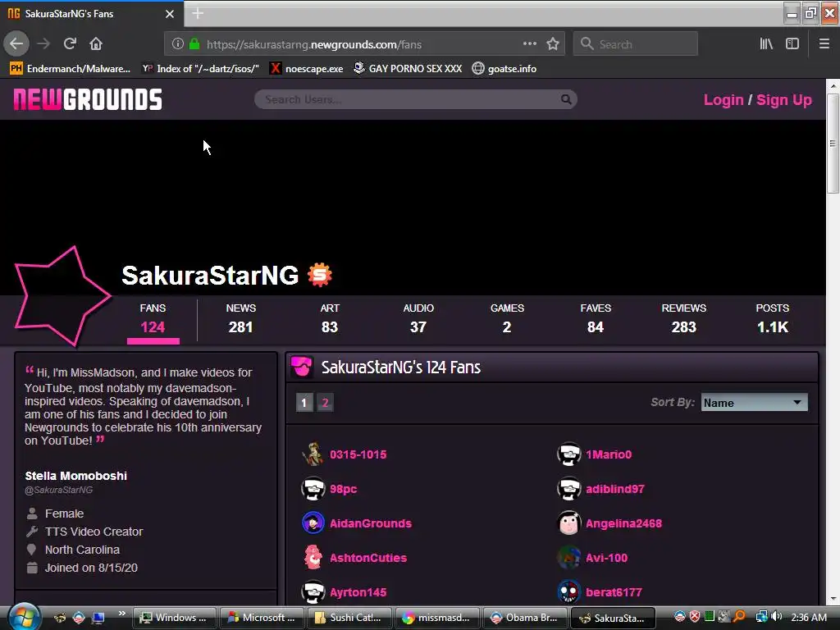Open the FAVES 84 tab
The image size is (840, 630).
596,319
